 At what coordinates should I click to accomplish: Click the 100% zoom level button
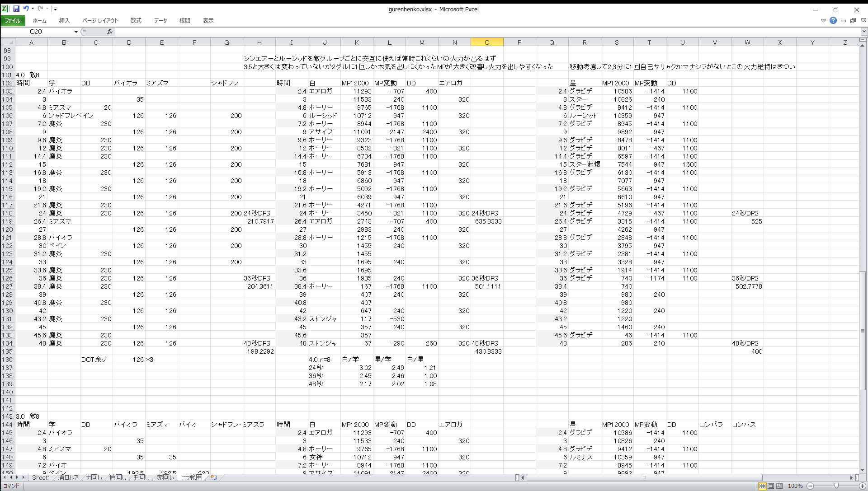point(795,486)
